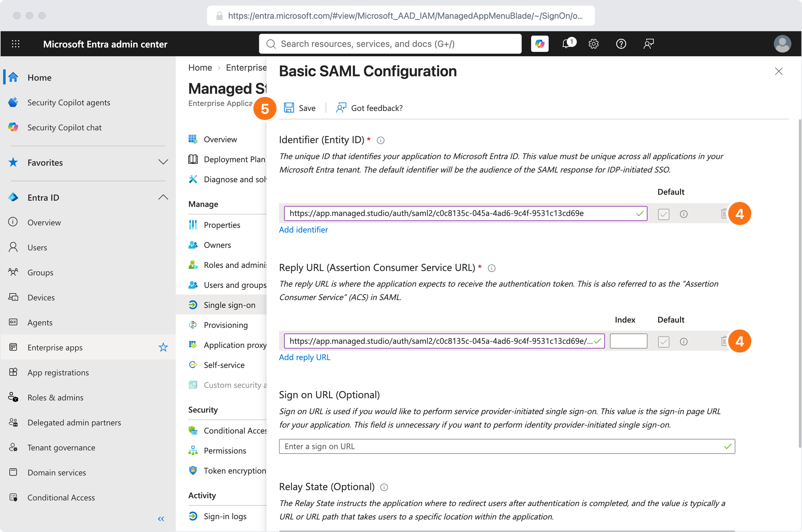Focus the Sign on URL field
This screenshot has height=532, width=802.
[x=507, y=446]
